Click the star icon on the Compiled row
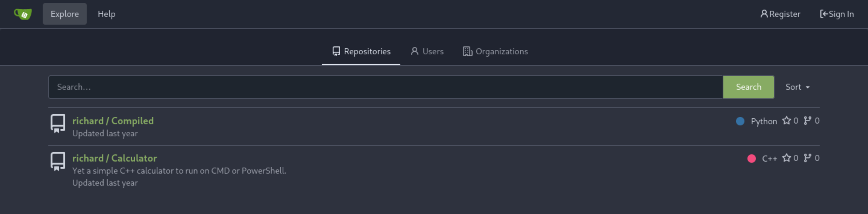The image size is (868, 214). click(786, 121)
